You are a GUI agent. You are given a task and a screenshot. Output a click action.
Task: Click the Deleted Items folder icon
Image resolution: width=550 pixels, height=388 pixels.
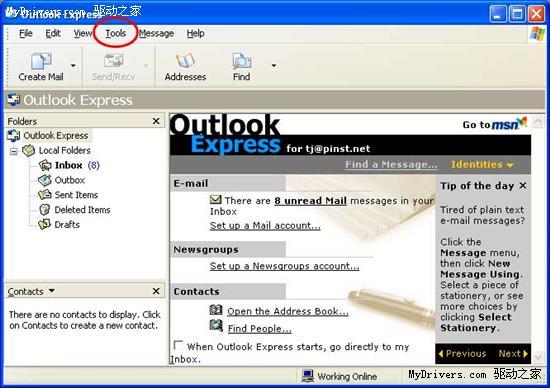[x=45, y=210]
